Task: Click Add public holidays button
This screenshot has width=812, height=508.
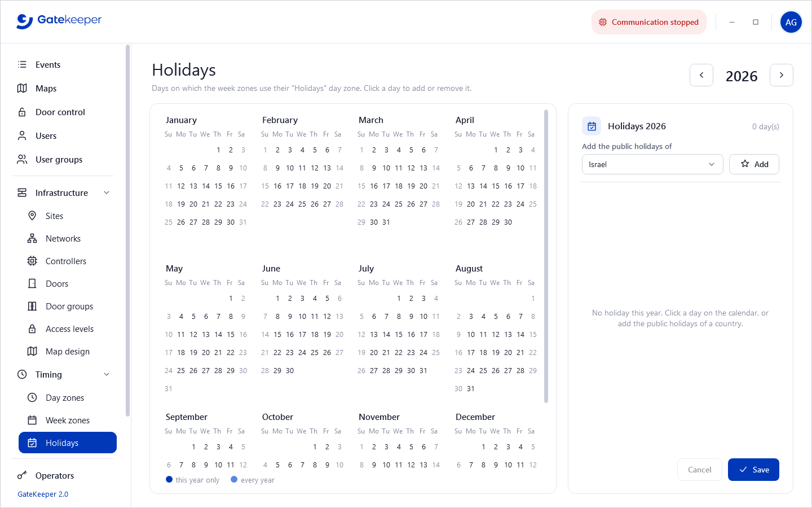Action: 754,164
